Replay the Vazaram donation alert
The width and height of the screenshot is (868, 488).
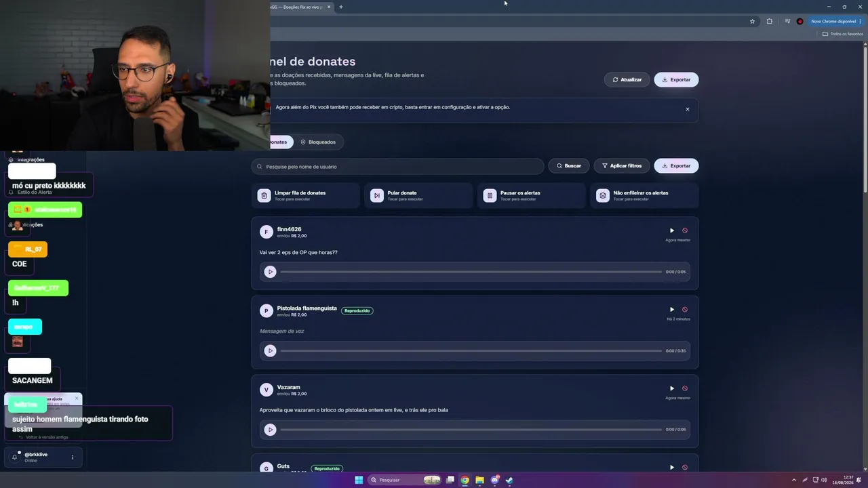point(672,388)
